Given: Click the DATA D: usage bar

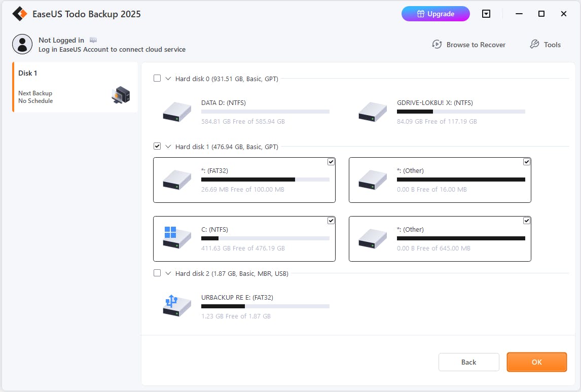Looking at the screenshot, I should 265,112.
